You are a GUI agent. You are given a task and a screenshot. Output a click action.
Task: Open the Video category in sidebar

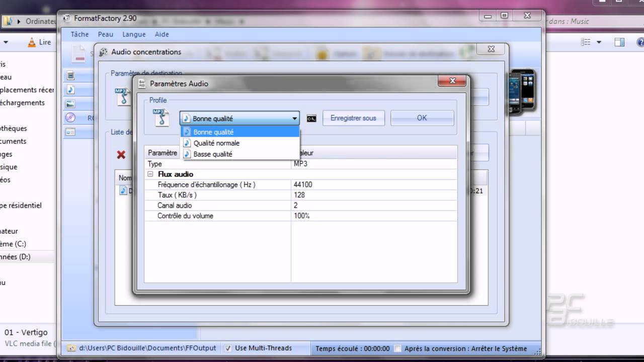[x=71, y=76]
